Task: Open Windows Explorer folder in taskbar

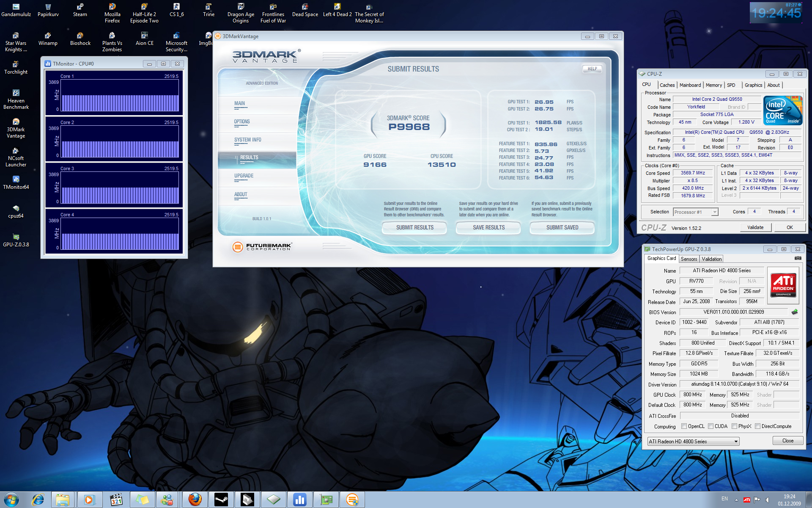Action: point(63,500)
